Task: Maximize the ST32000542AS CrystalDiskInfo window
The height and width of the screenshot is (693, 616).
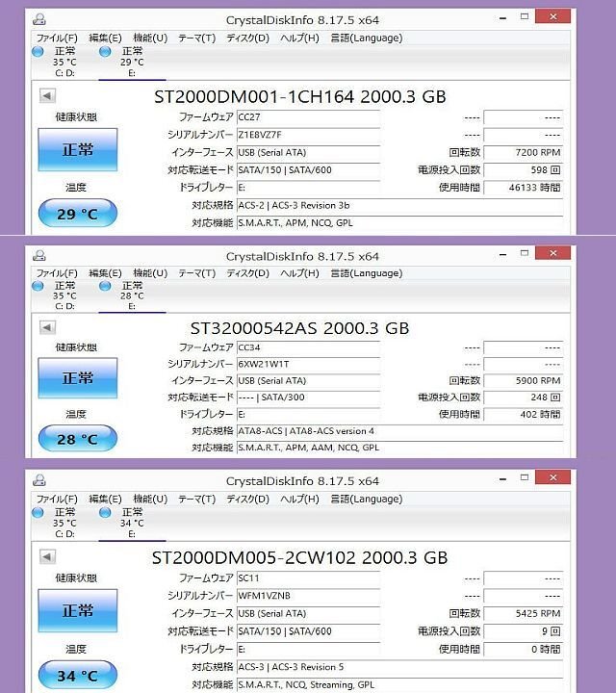Action: click(525, 253)
